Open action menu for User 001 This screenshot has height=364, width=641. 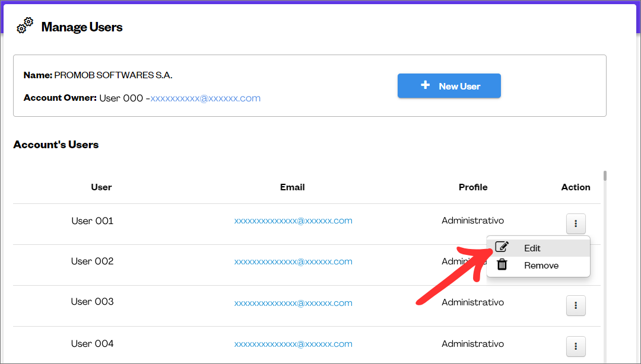(x=576, y=223)
